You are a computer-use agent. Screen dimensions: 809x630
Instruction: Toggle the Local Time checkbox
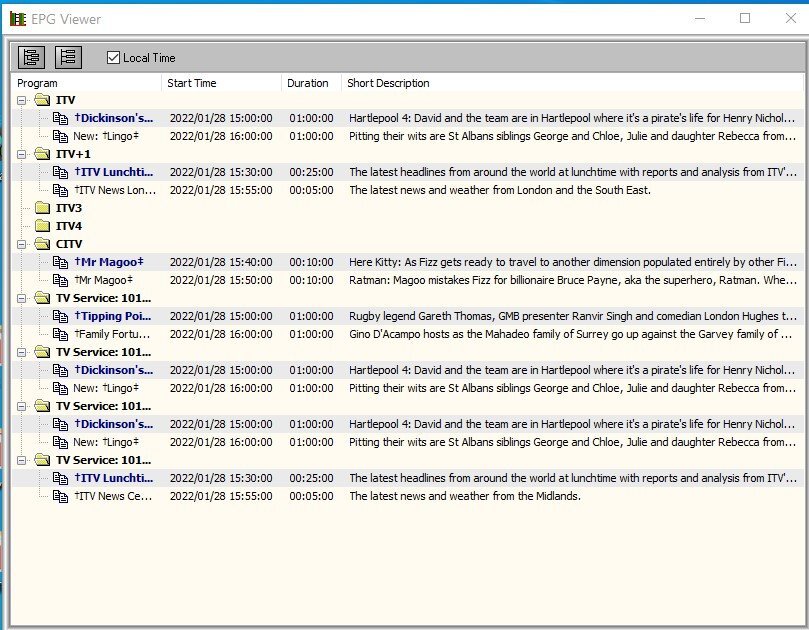pos(114,57)
